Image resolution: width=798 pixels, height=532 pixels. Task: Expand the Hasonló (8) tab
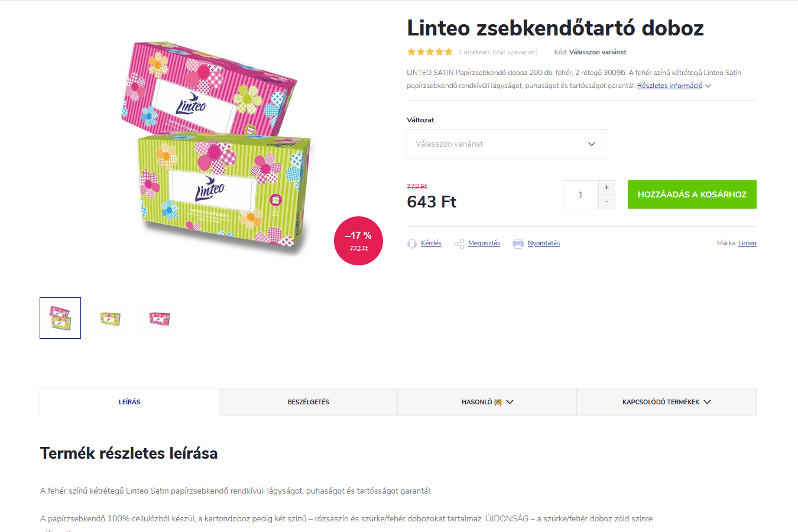tap(487, 402)
